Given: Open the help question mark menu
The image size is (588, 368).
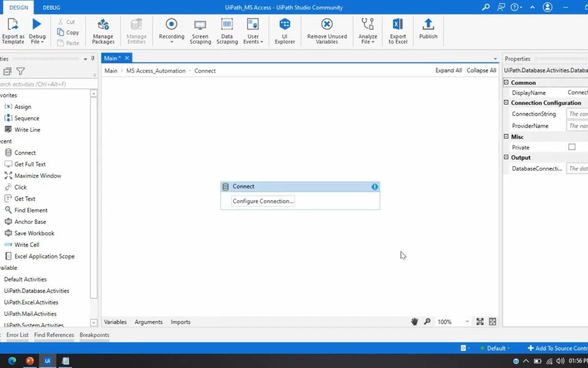Looking at the screenshot, I should coord(516,7).
